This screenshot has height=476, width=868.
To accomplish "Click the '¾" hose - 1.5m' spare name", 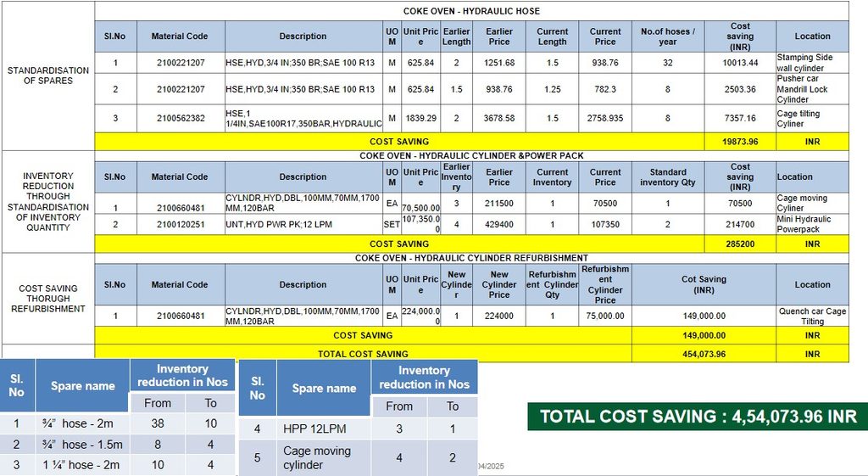I will 82,445.
